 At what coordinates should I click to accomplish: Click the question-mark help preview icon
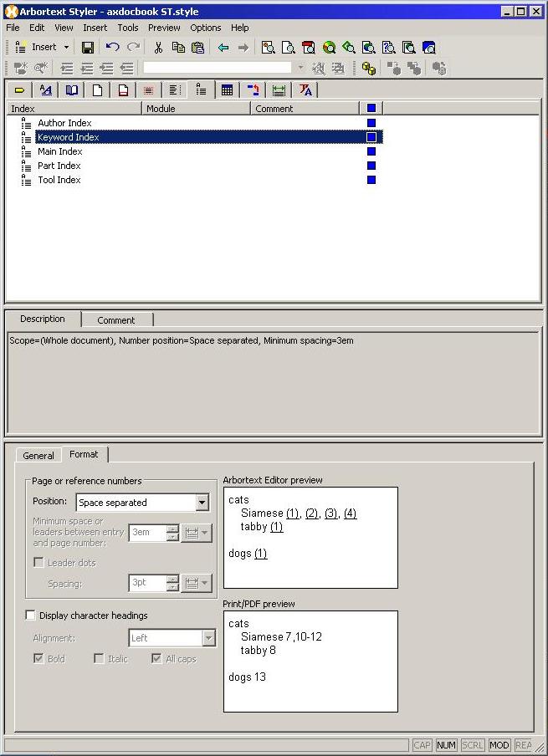coord(388,47)
